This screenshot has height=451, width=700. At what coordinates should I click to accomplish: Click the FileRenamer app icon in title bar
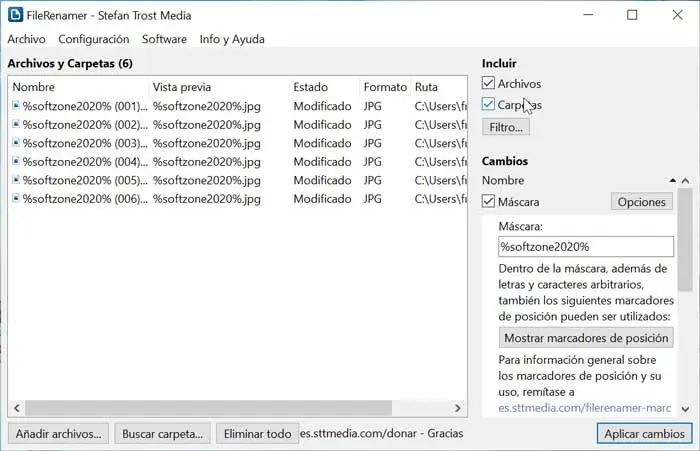point(16,15)
